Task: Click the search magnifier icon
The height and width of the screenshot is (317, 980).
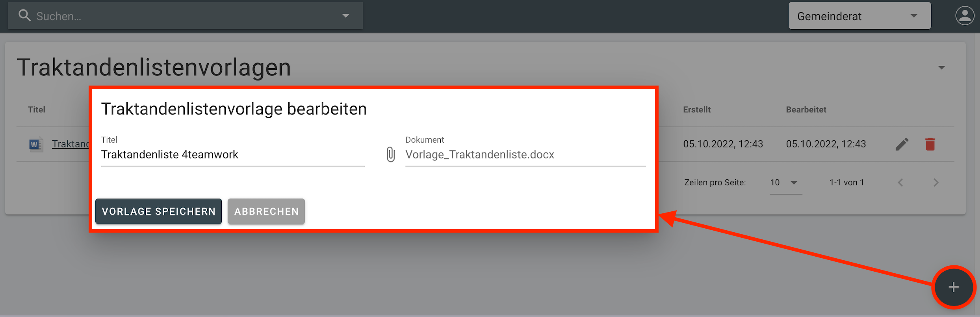Action: (24, 16)
